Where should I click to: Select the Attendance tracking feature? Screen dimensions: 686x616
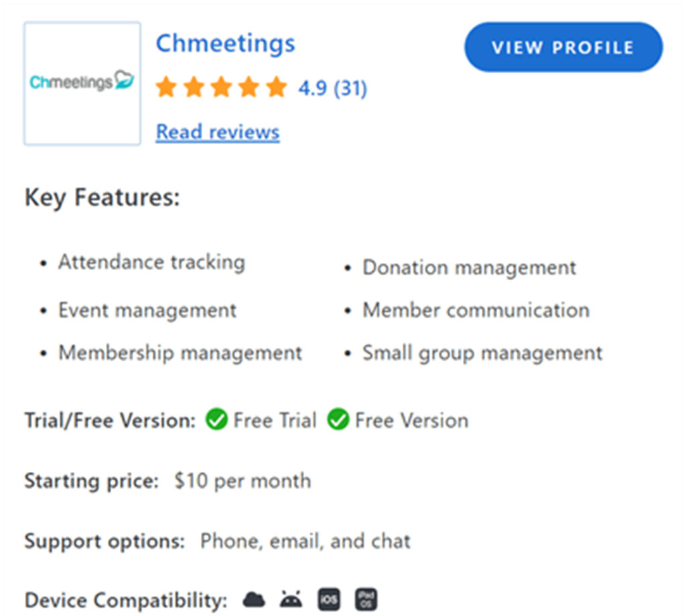click(152, 263)
